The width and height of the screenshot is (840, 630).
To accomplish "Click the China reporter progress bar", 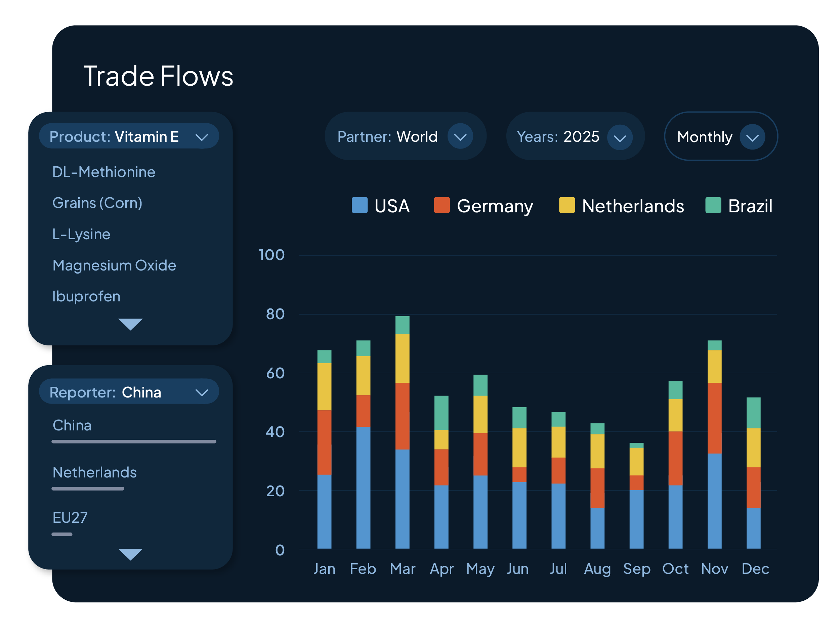I will tap(134, 442).
